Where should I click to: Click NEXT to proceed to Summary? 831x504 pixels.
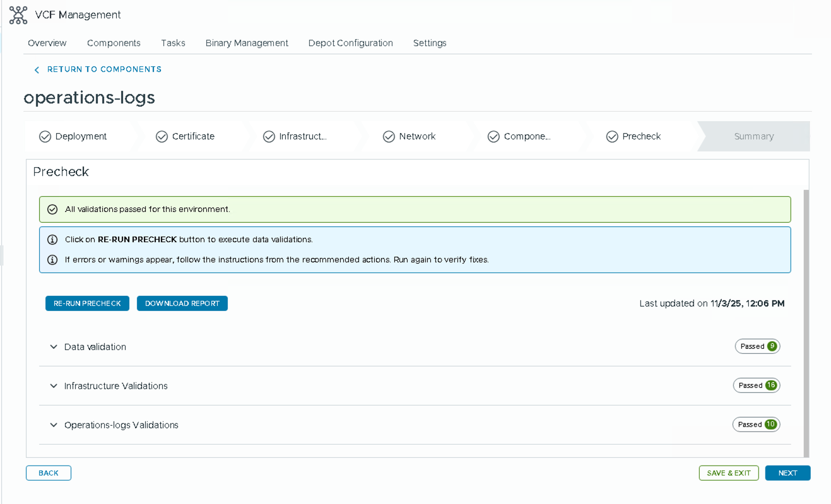(787, 473)
